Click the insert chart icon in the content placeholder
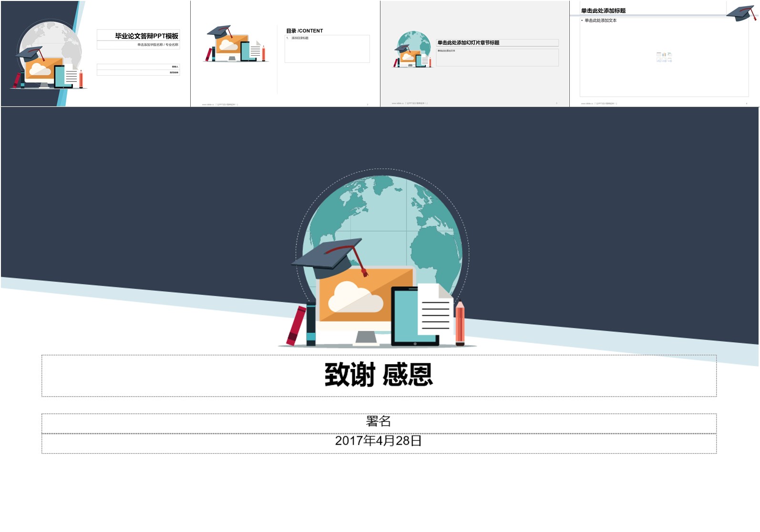This screenshot has height=532, width=760. pos(664,54)
